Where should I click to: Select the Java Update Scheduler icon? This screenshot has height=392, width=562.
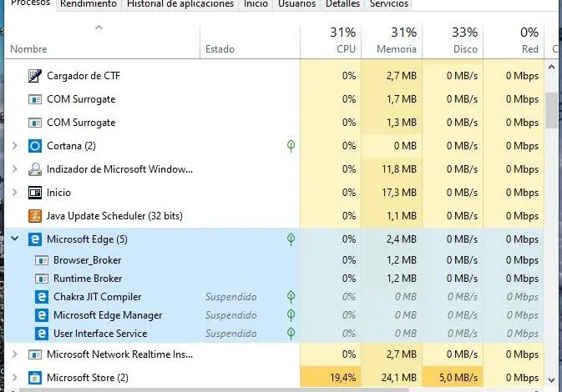pyautogui.click(x=35, y=216)
